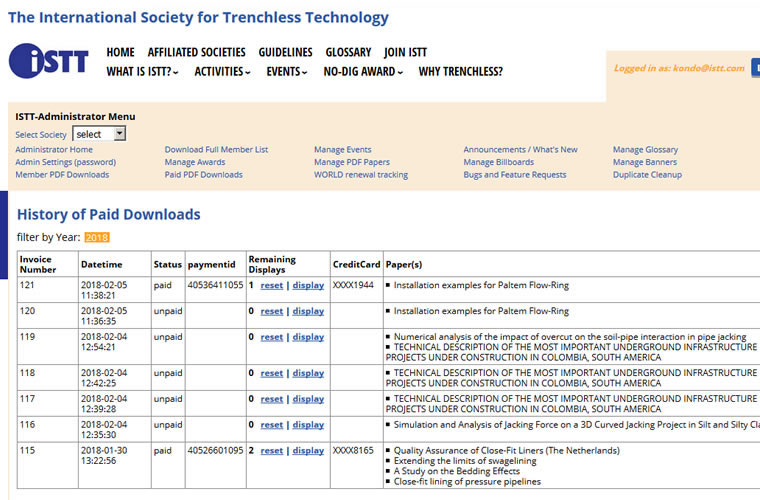Click display for invoice 121

pyautogui.click(x=308, y=285)
